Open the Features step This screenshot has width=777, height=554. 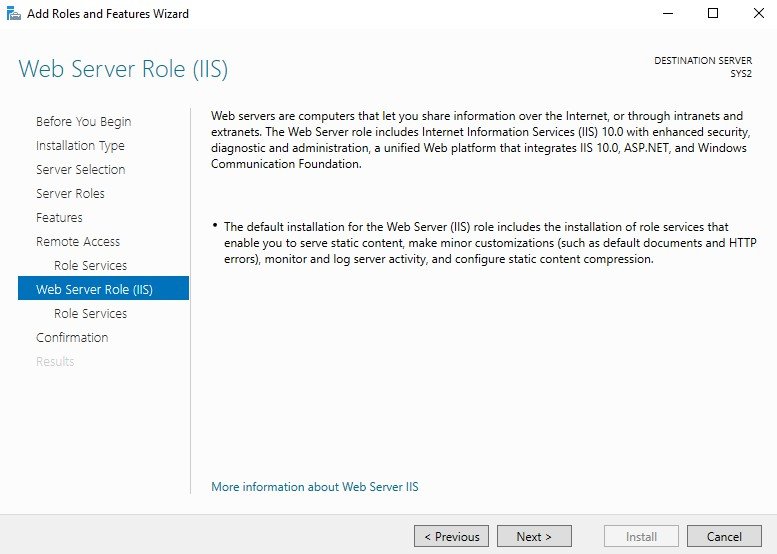pos(59,218)
